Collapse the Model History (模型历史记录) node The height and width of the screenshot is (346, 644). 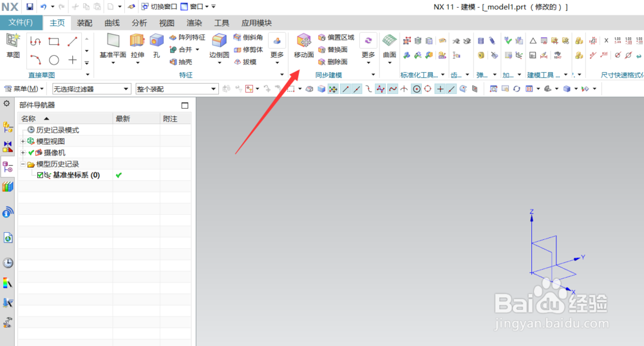pos(23,164)
